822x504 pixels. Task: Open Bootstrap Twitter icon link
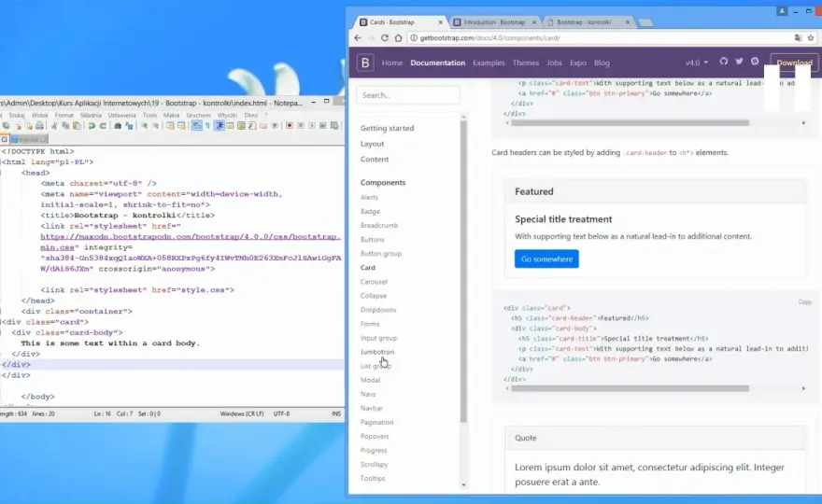click(739, 62)
